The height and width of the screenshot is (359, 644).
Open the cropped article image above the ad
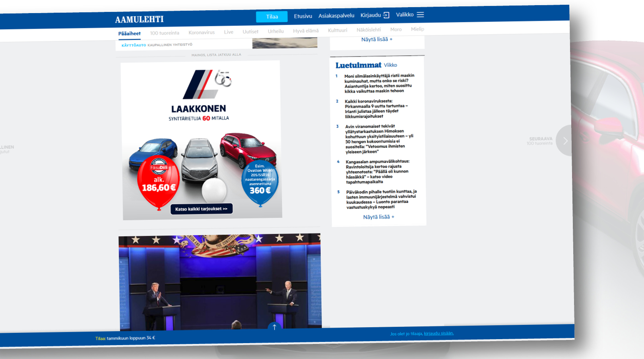click(285, 43)
